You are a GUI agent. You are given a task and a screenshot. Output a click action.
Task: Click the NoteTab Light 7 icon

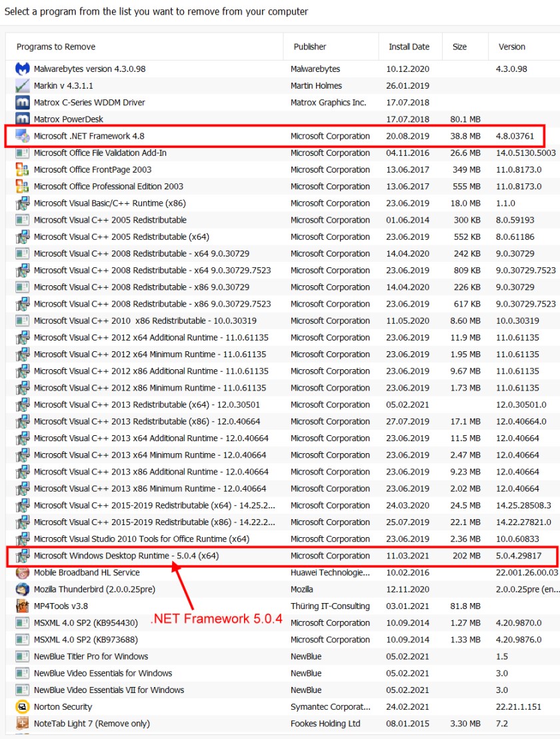[x=22, y=724]
